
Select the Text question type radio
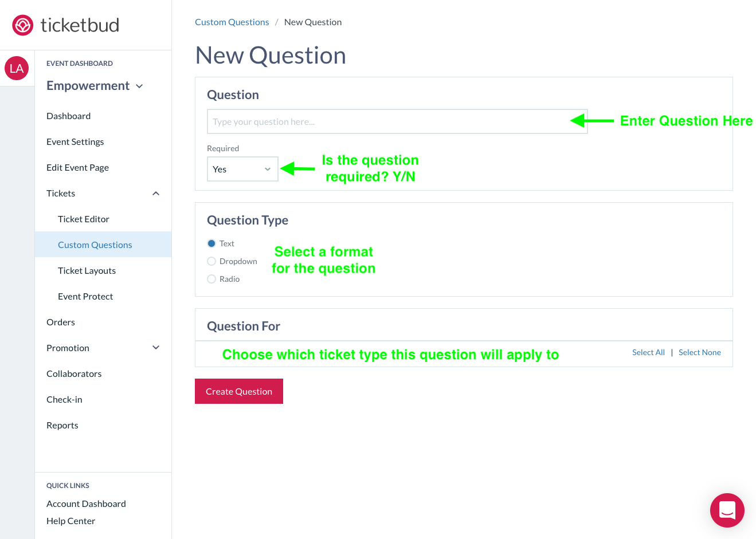(x=211, y=243)
